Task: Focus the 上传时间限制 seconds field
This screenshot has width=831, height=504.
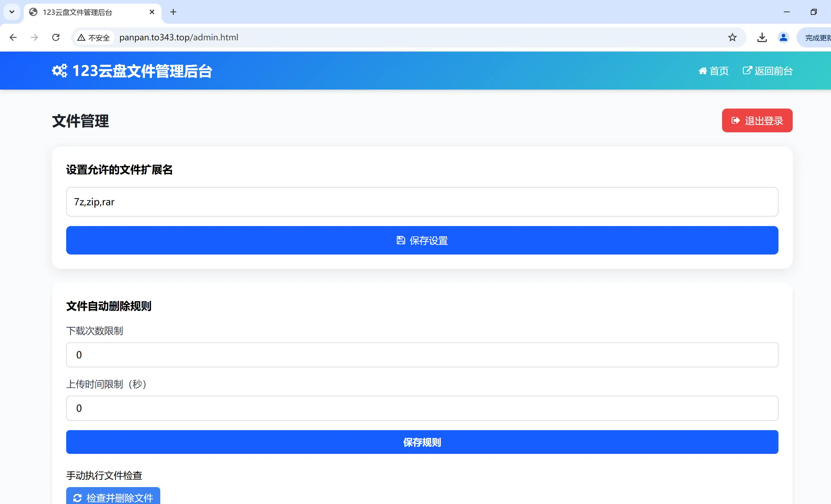Action: tap(421, 408)
